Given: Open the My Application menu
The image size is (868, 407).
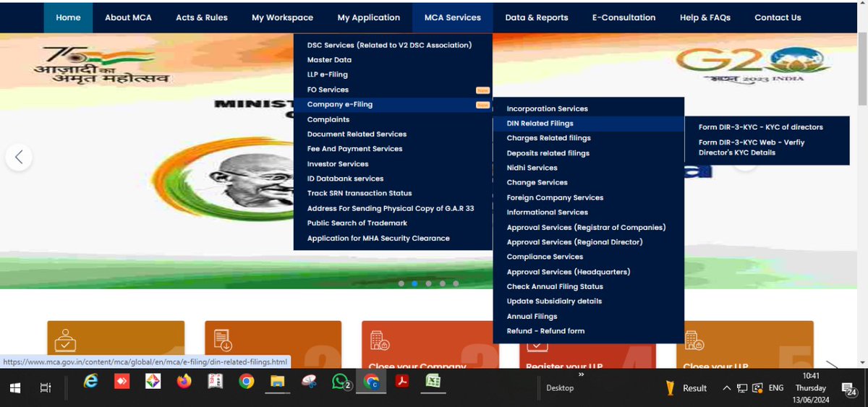Looking at the screenshot, I should pyautogui.click(x=369, y=17).
